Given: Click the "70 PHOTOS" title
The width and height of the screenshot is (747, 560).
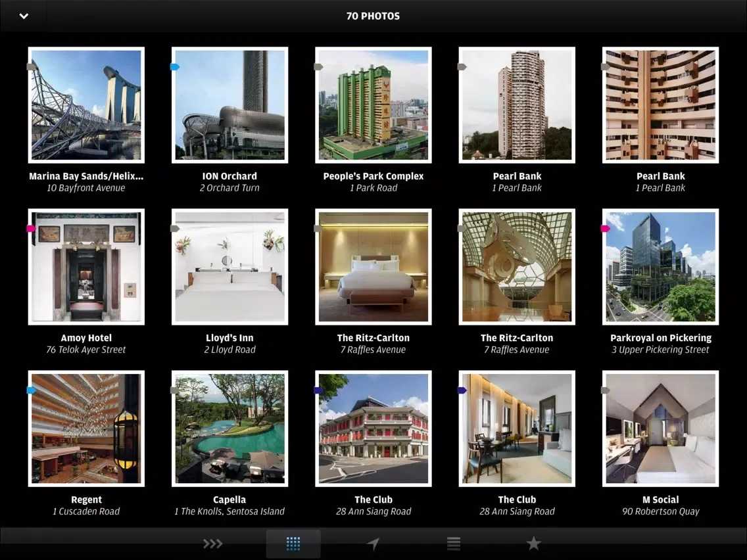Looking at the screenshot, I should click(373, 16).
